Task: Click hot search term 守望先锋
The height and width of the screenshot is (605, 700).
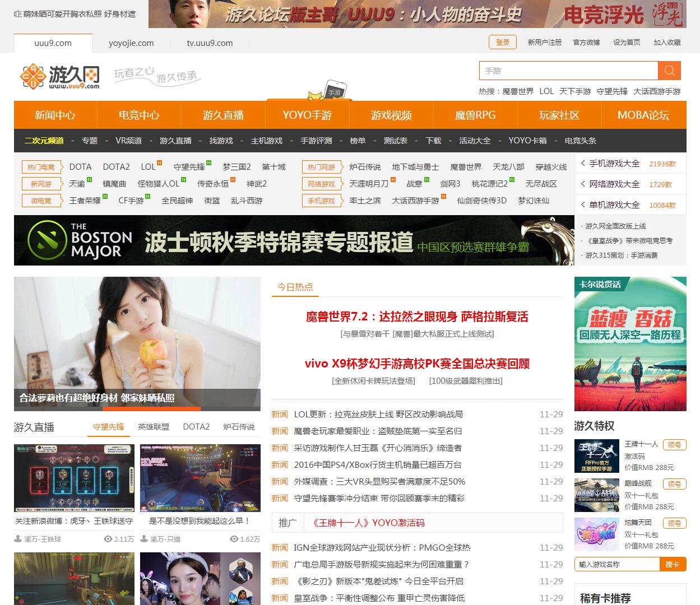Action: [612, 91]
